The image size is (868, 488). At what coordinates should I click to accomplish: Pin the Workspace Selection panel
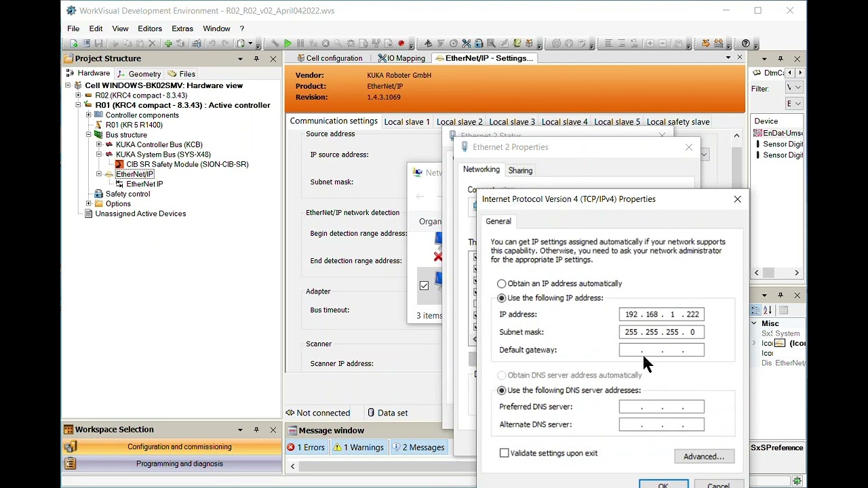click(x=256, y=430)
